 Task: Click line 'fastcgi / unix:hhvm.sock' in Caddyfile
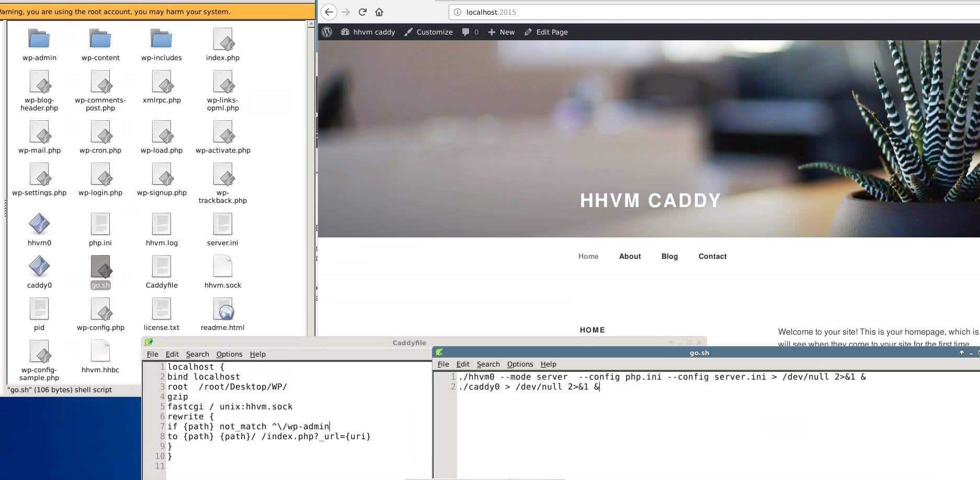[x=230, y=406]
